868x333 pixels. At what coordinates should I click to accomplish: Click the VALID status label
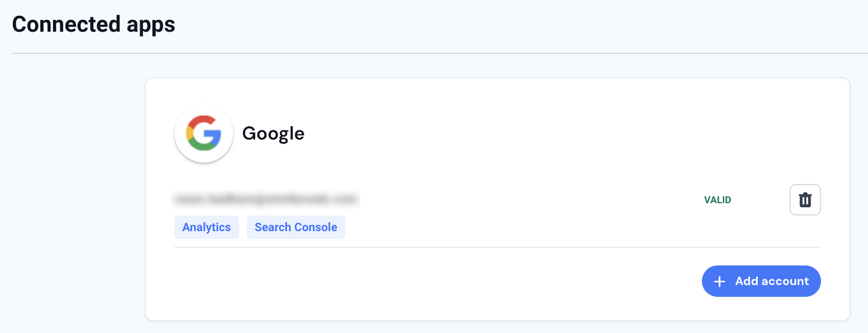tap(718, 200)
